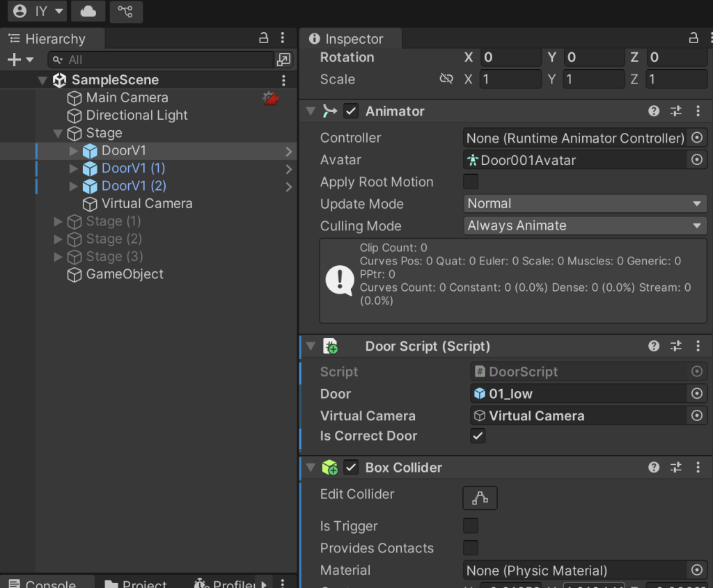Screen dimensions: 713x588
Task: Open DoorV1 (2) prefab arrow
Action: (289, 186)
